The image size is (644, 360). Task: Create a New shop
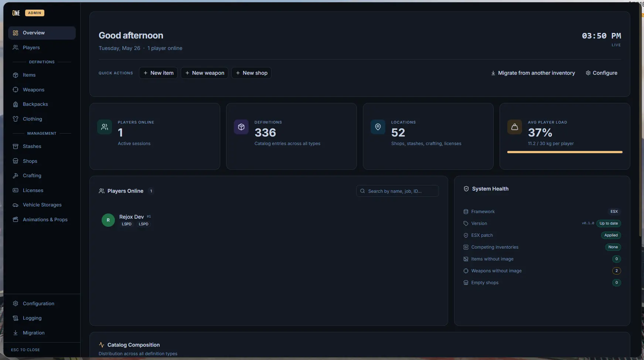[251, 73]
